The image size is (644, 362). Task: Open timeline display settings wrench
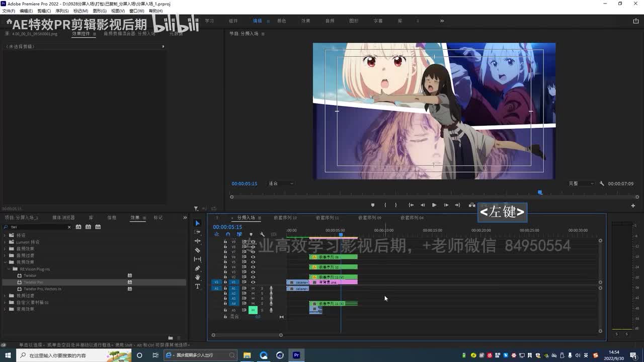pos(262,234)
